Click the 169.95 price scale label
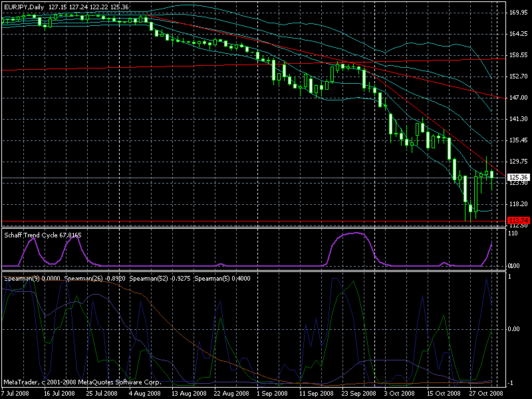This screenshot has width=532, height=399. point(519,13)
